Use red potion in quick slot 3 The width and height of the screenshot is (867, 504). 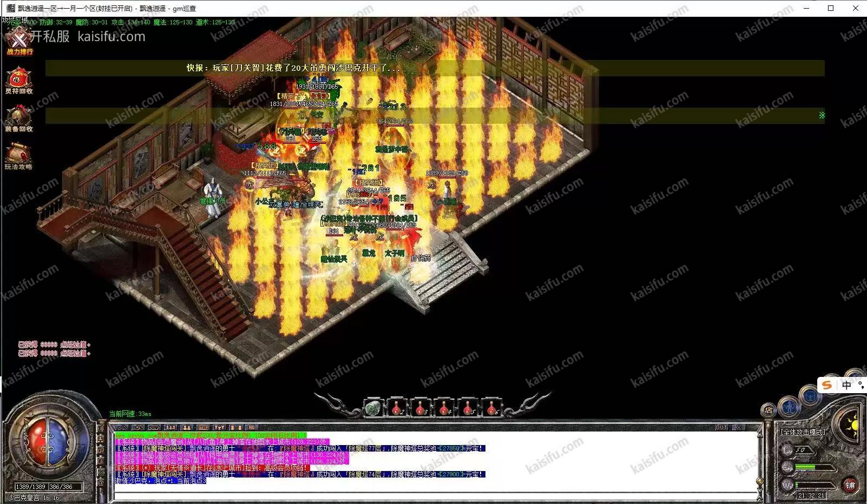(421, 407)
